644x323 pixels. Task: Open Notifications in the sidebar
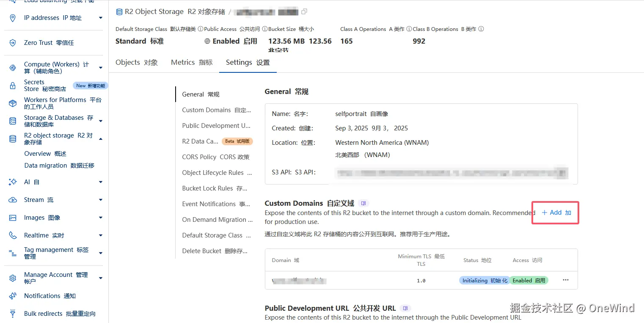pyautogui.click(x=50, y=296)
